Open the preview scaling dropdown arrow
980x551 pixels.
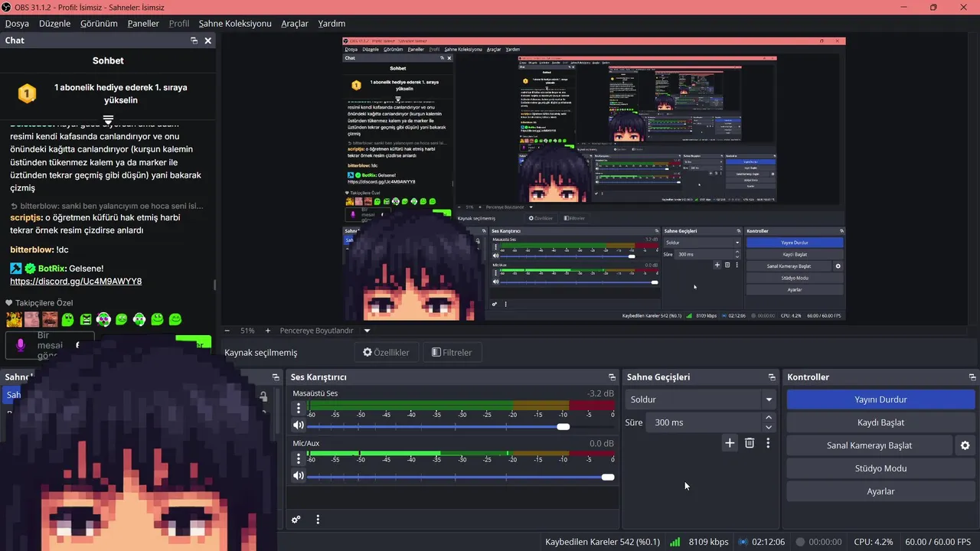[x=367, y=331]
